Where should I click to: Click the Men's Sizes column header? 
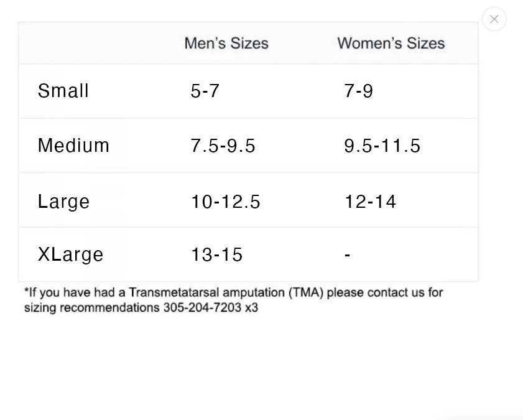coord(226,44)
